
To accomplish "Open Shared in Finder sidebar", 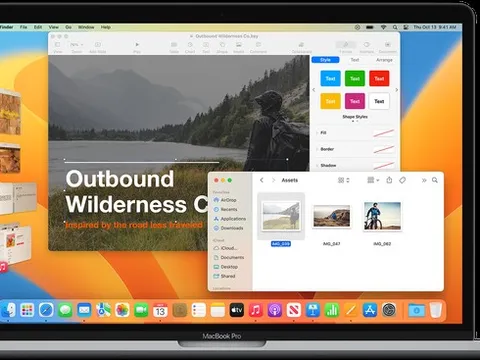I will coord(224,276).
